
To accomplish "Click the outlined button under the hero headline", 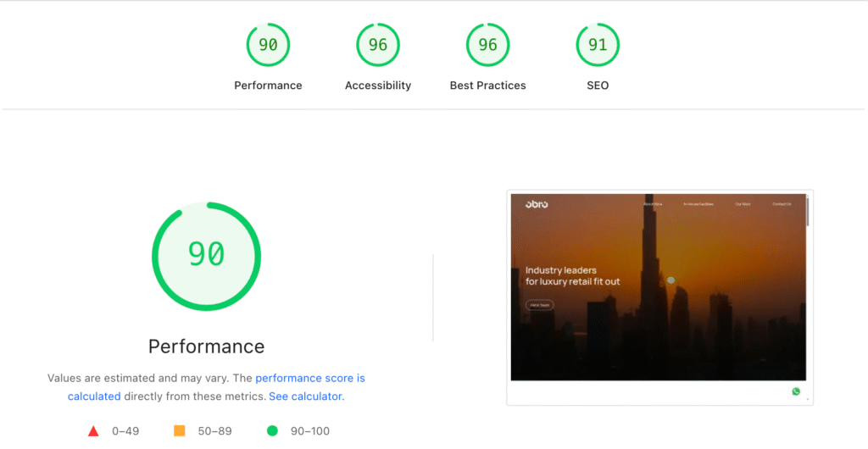I will pos(540,305).
